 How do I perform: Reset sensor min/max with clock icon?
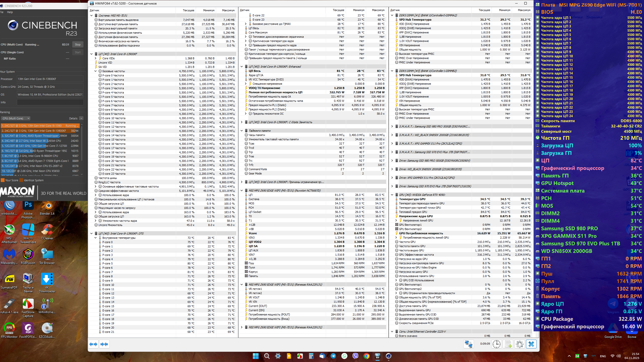497,344
